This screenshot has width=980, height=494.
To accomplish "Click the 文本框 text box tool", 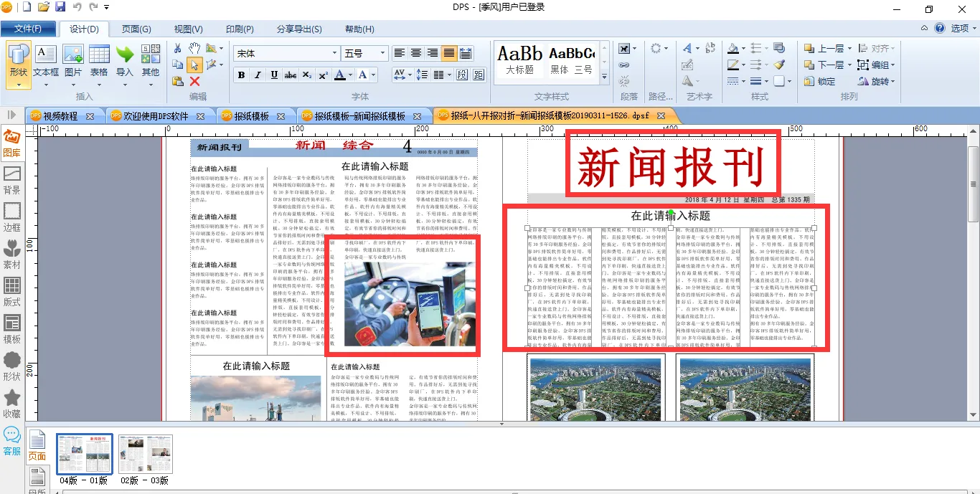I will (x=46, y=61).
